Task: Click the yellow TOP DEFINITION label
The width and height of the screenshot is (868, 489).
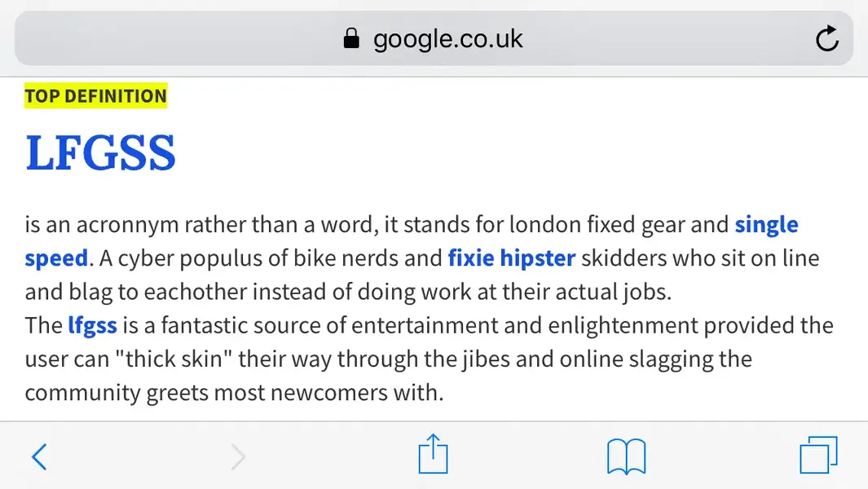Action: click(96, 96)
